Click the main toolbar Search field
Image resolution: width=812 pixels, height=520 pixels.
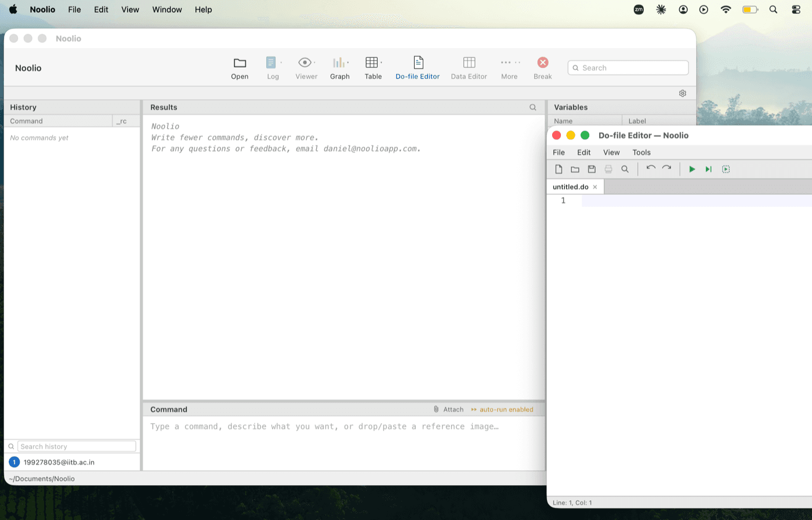[628, 68]
